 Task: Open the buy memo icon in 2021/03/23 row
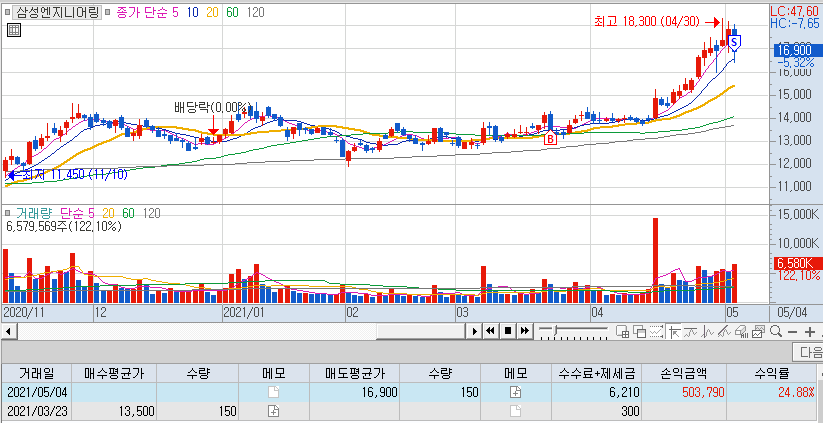(273, 411)
